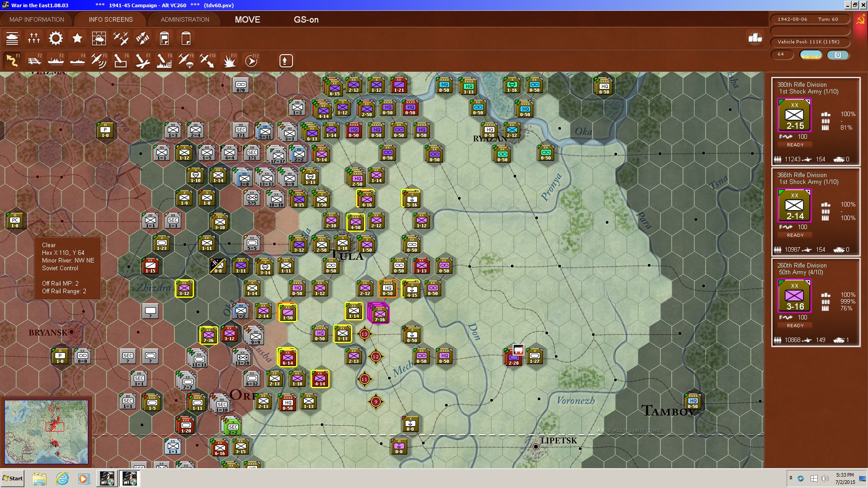Viewport: 868px width, 488px height.
Task: Open the production gear icon
Action: pyautogui.click(x=56, y=38)
